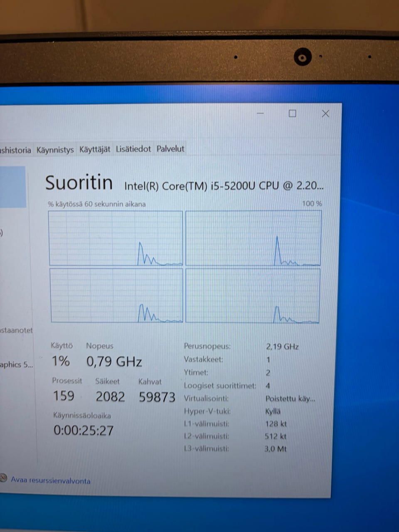Close the Task Manager window
This screenshot has height=532, width=399.
point(325,113)
